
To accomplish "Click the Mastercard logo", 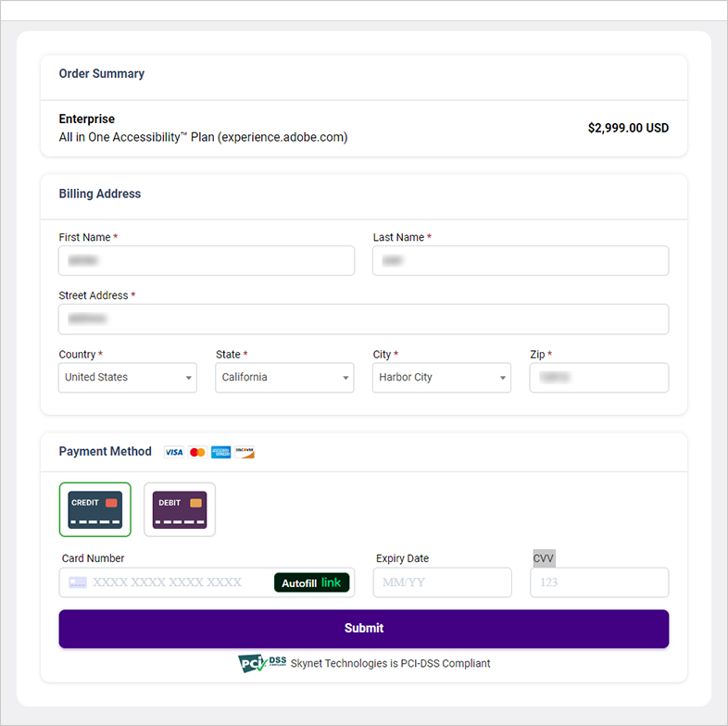I will point(198,452).
